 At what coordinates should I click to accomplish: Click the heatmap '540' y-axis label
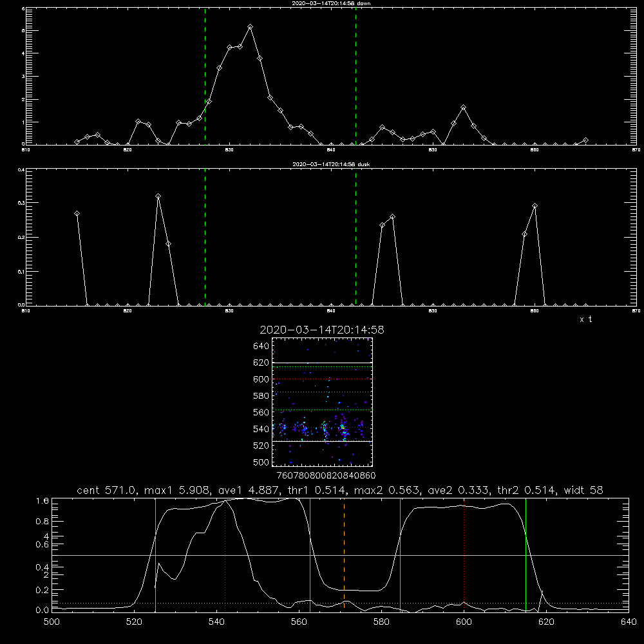[x=261, y=429]
